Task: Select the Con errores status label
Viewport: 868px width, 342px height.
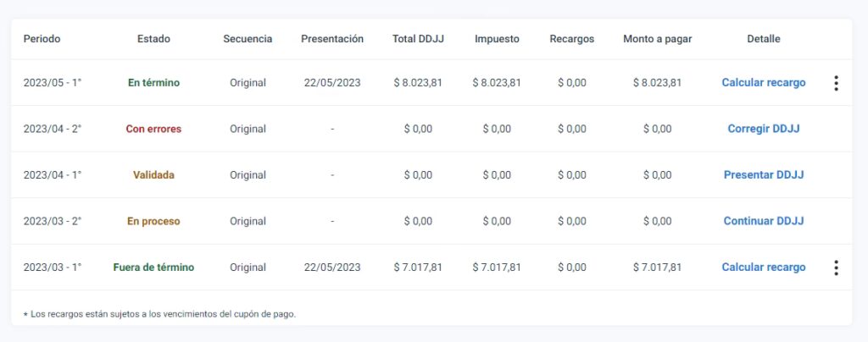Action: (x=153, y=130)
